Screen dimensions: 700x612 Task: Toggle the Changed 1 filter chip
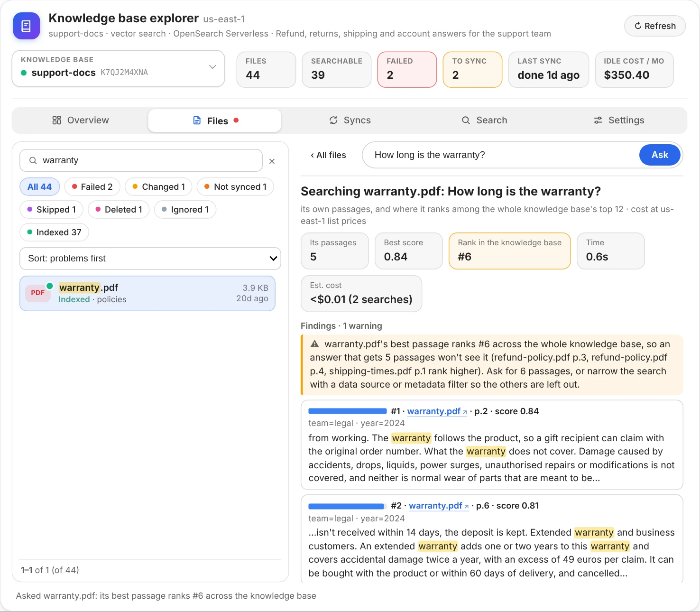pyautogui.click(x=158, y=187)
